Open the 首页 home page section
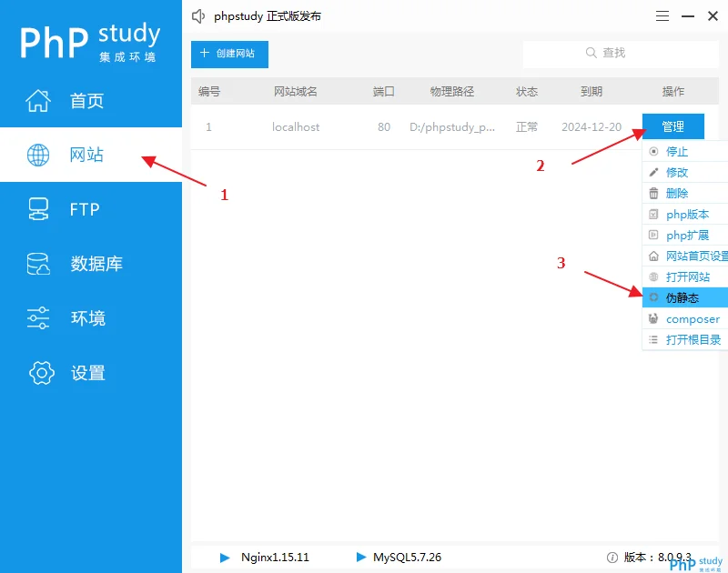This screenshot has width=728, height=573. click(90, 100)
